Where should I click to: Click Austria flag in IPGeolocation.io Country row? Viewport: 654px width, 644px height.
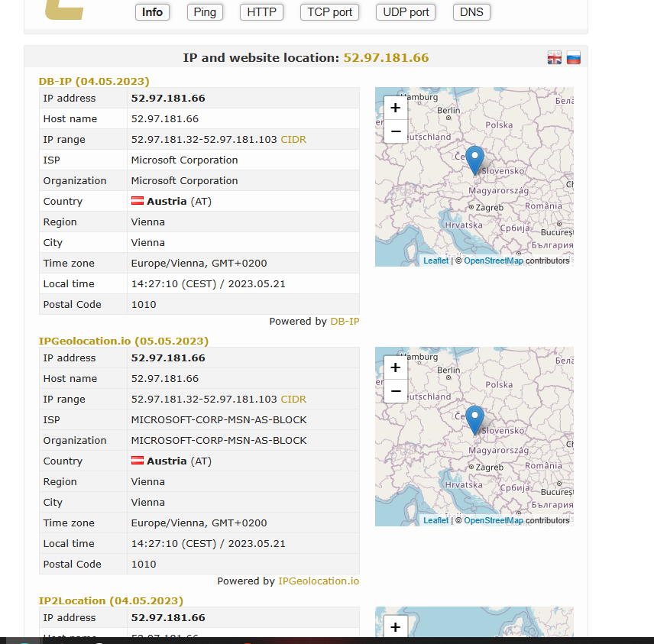138,461
